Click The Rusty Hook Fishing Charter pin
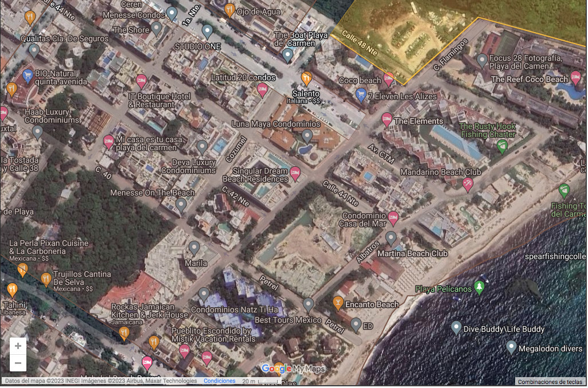Viewport: 588px width, 388px height. 503,147
